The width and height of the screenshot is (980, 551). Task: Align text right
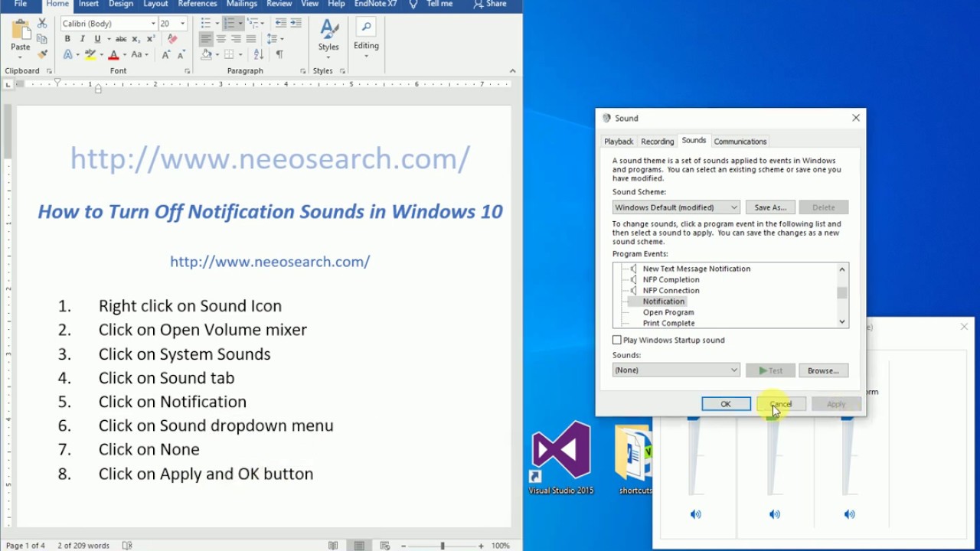point(236,39)
